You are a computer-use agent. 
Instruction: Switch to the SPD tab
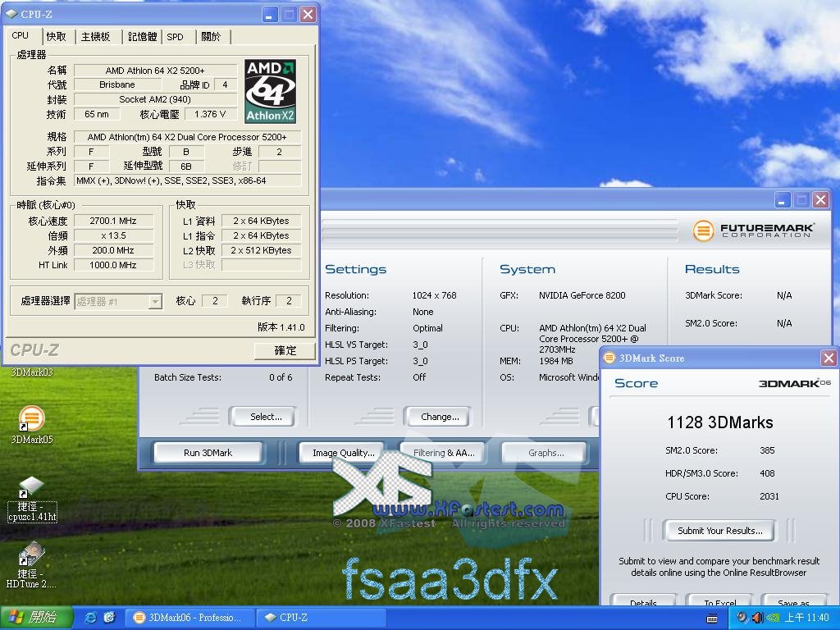coord(175,37)
